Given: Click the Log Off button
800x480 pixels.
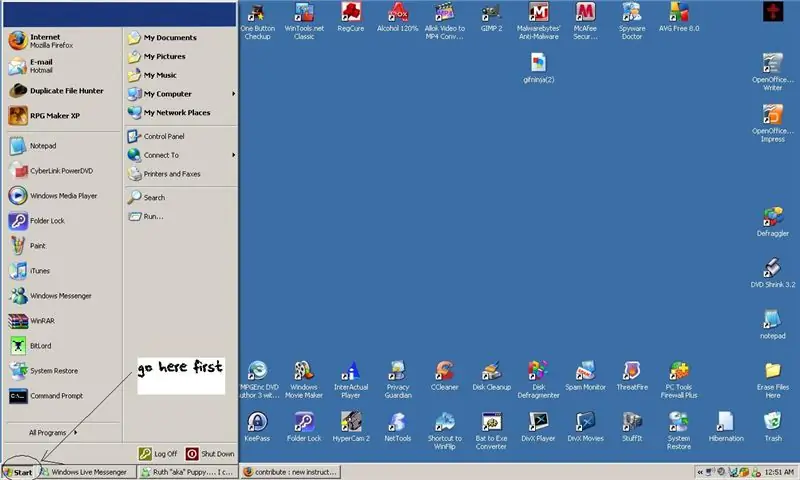Looking at the screenshot, I should click(158, 453).
